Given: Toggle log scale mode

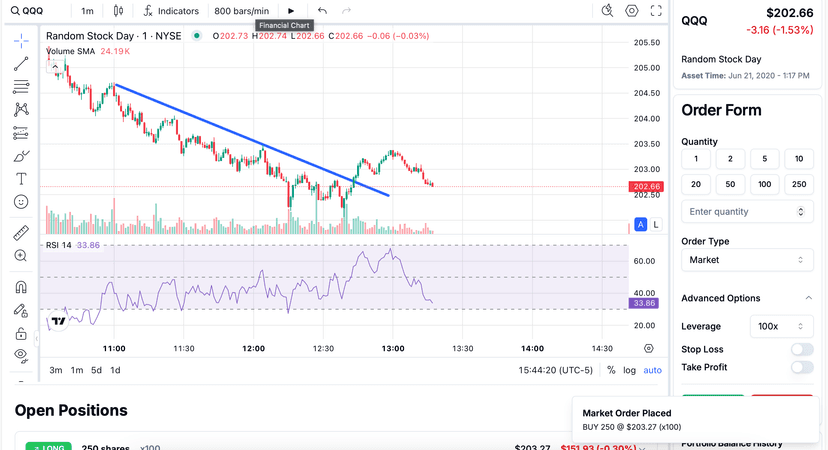Looking at the screenshot, I should (x=629, y=370).
